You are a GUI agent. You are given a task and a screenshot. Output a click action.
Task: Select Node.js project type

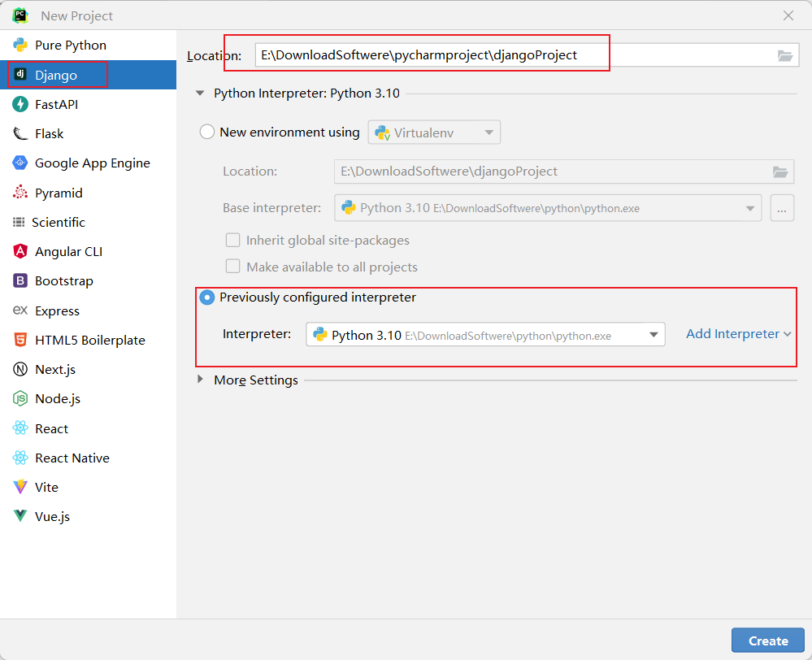pyautogui.click(x=88, y=398)
